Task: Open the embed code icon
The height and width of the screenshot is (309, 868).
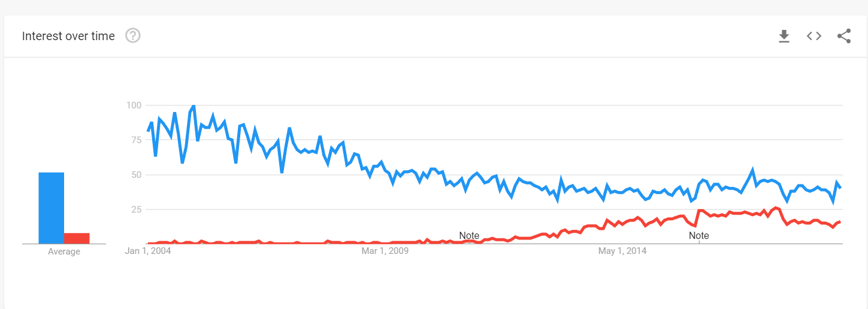Action: pos(813,36)
